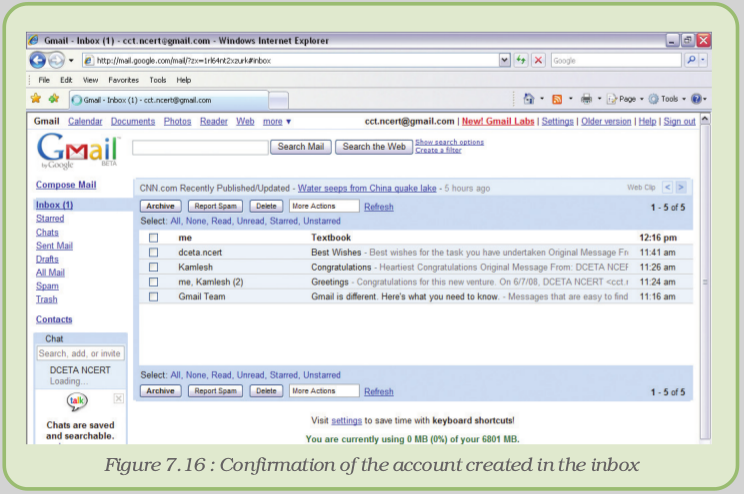This screenshot has height=494, width=744.
Task: Click the Google toolbar search field
Action: [x=616, y=60]
